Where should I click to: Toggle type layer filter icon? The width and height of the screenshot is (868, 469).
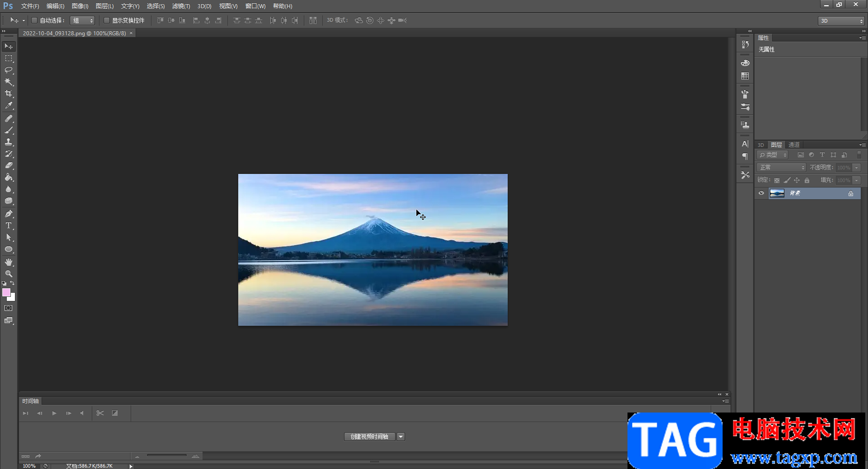(x=822, y=155)
